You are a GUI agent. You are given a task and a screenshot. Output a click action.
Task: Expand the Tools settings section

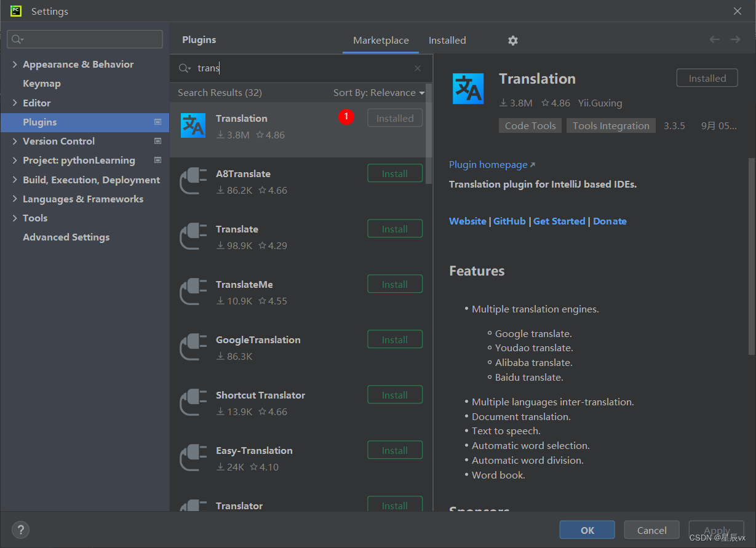point(15,218)
